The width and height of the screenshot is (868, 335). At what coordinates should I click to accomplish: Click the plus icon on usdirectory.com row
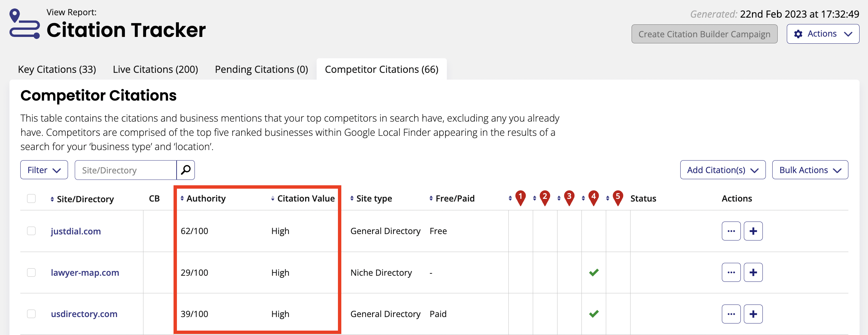753,314
